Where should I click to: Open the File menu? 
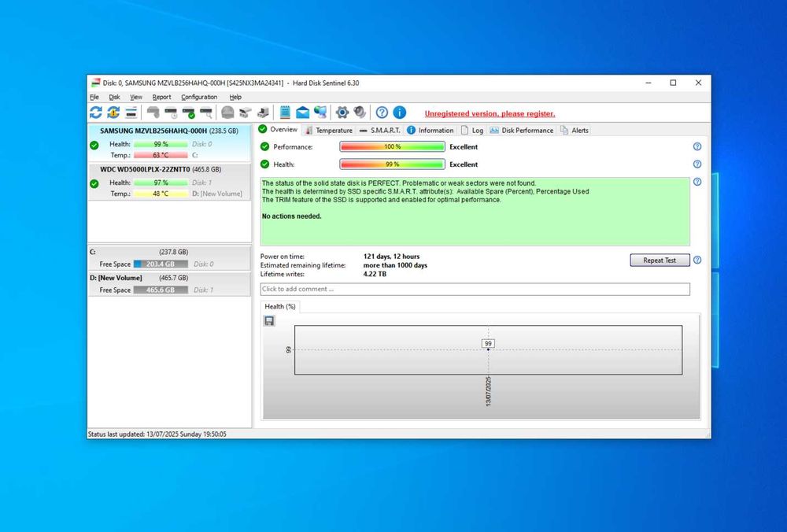point(94,97)
